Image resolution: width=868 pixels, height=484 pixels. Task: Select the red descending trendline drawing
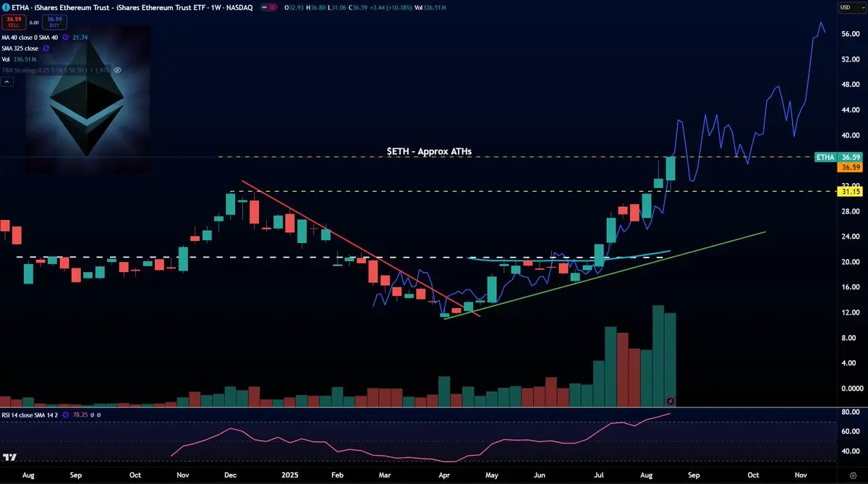tap(360, 248)
